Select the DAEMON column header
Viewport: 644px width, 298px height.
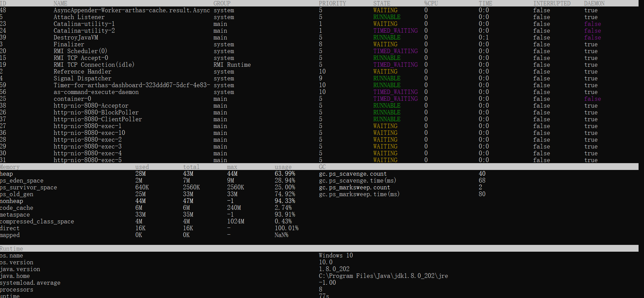[x=594, y=3]
